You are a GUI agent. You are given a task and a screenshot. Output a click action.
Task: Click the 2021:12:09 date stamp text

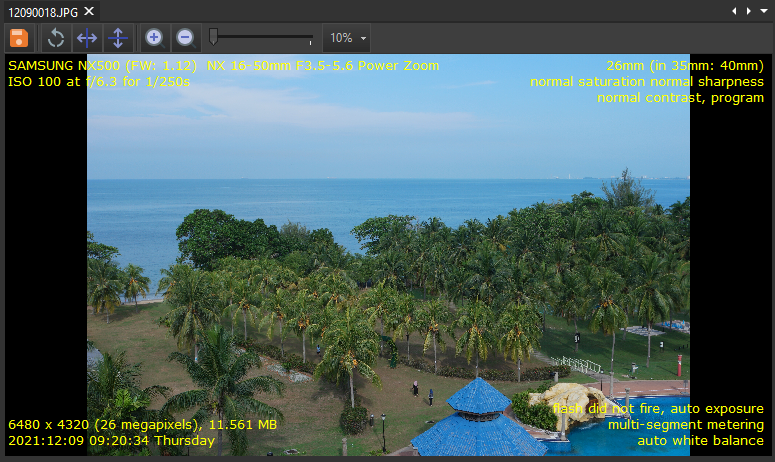pyautogui.click(x=110, y=440)
